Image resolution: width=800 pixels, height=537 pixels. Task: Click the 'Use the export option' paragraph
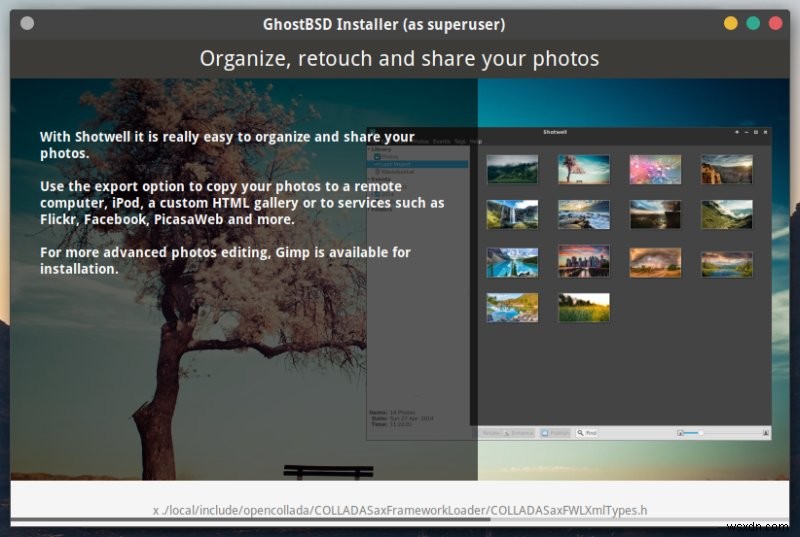pos(242,202)
